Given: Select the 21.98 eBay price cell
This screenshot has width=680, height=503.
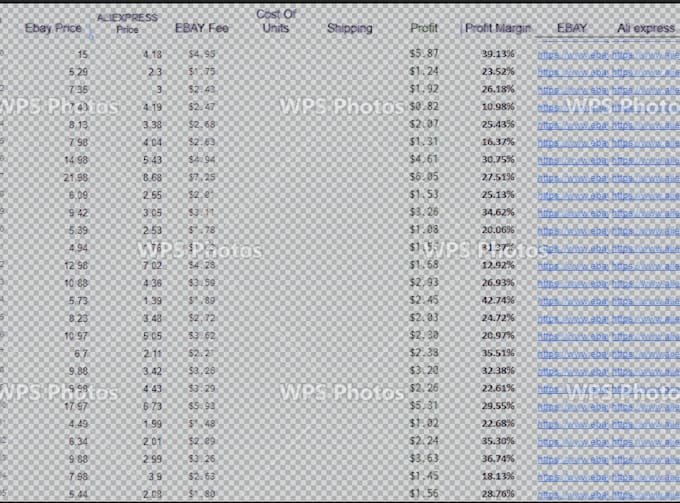Looking at the screenshot, I should pyautogui.click(x=76, y=178).
